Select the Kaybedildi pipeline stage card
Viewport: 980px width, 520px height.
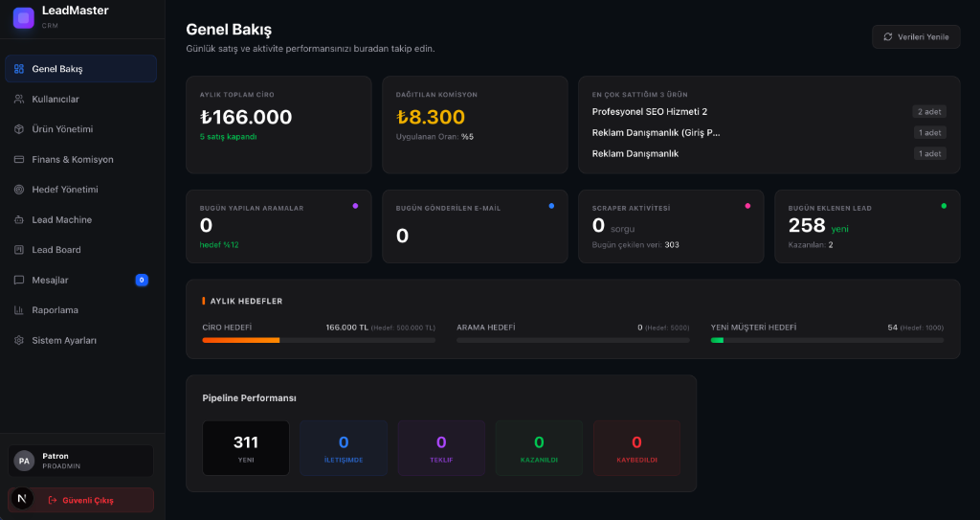tap(636, 448)
